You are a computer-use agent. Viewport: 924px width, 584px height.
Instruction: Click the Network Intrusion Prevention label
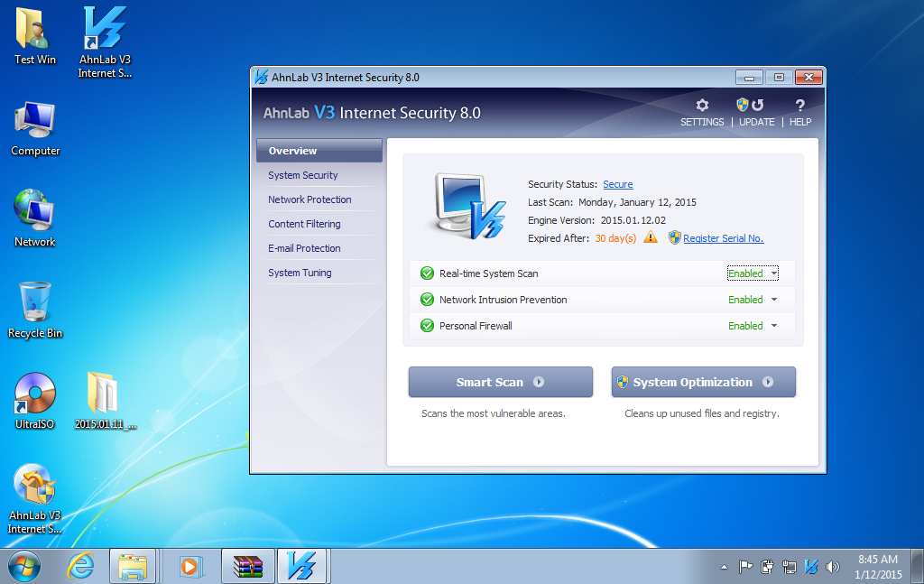[x=503, y=300]
